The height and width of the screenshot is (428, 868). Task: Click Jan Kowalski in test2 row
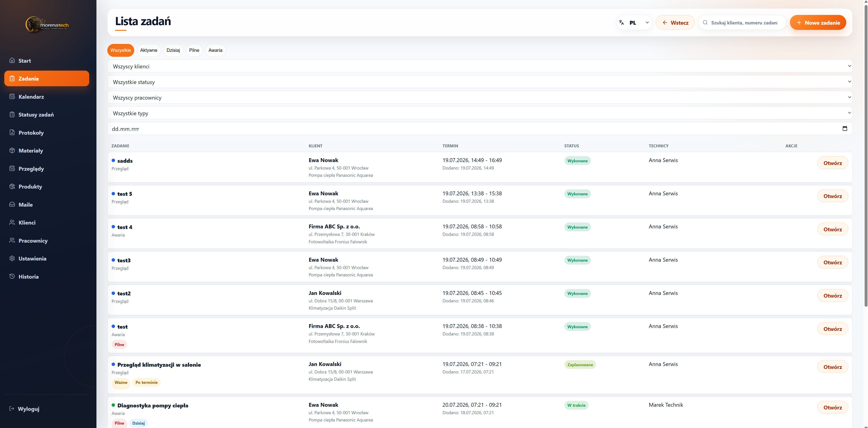[325, 293]
